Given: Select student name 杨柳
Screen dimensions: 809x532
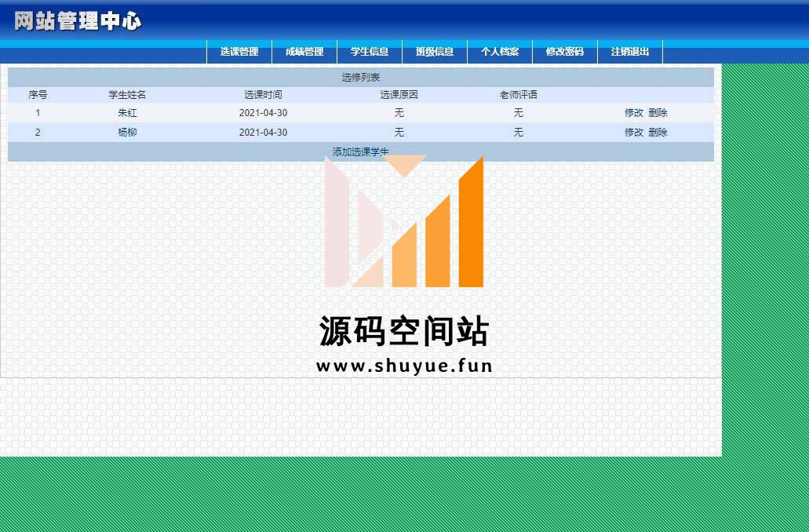Looking at the screenshot, I should (x=127, y=132).
